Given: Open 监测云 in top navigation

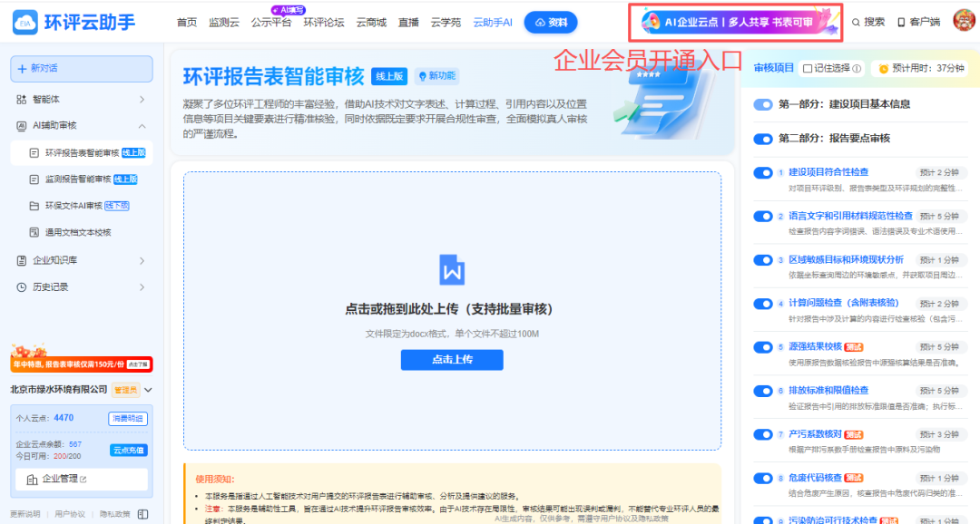Looking at the screenshot, I should pyautogui.click(x=224, y=23).
